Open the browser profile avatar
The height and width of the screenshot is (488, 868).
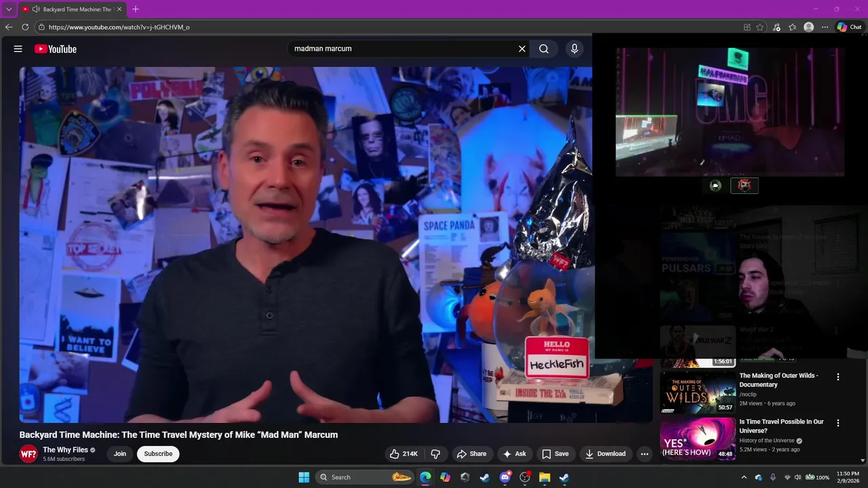click(808, 27)
